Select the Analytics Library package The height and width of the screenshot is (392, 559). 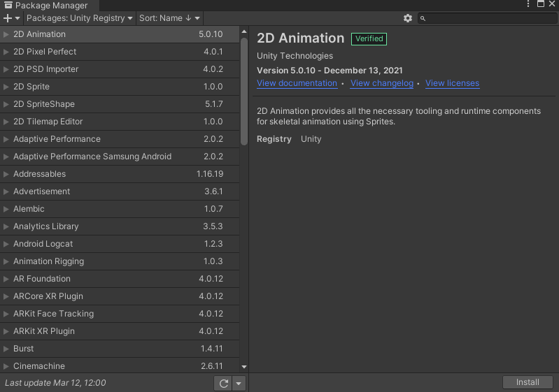pyautogui.click(x=120, y=226)
